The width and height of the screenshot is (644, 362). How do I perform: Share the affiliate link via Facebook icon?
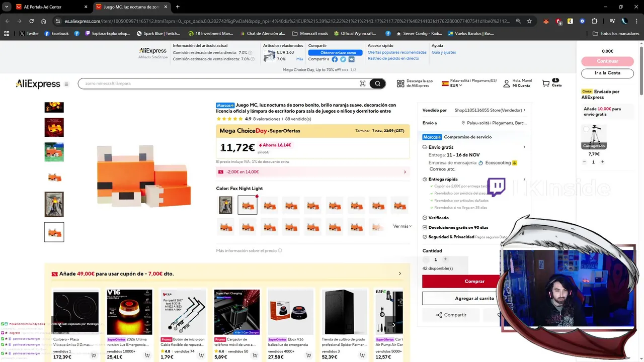tap(335, 59)
